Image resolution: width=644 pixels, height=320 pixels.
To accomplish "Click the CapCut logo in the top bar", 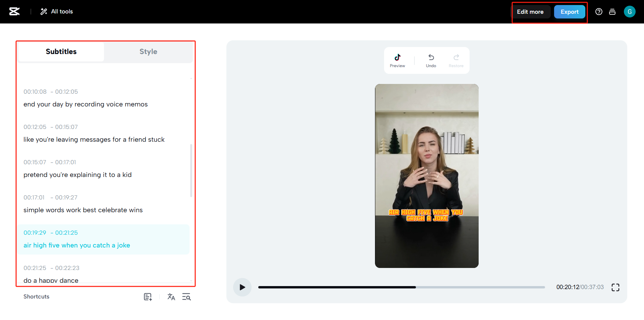I will point(14,11).
